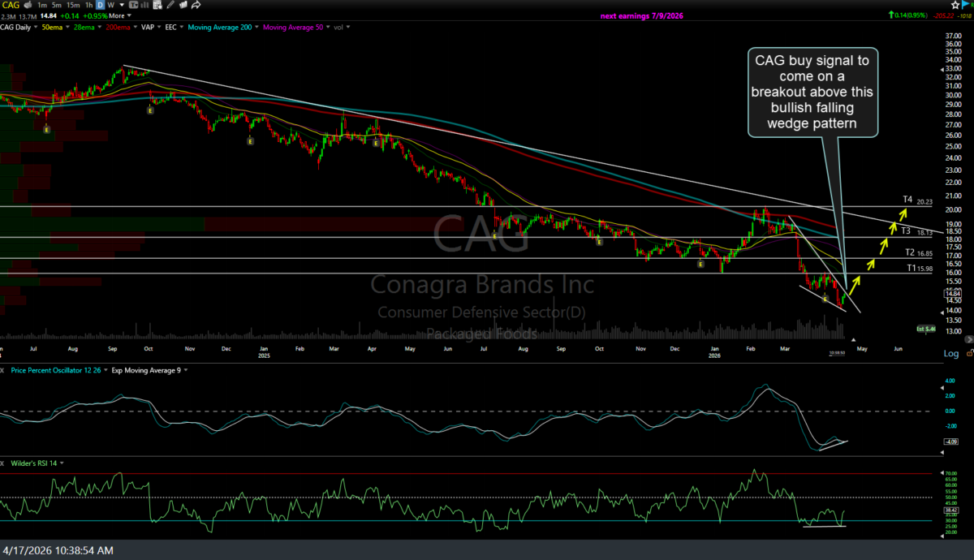This screenshot has width=974, height=560.
Task: Toggle the Log price scale
Action: 951,354
